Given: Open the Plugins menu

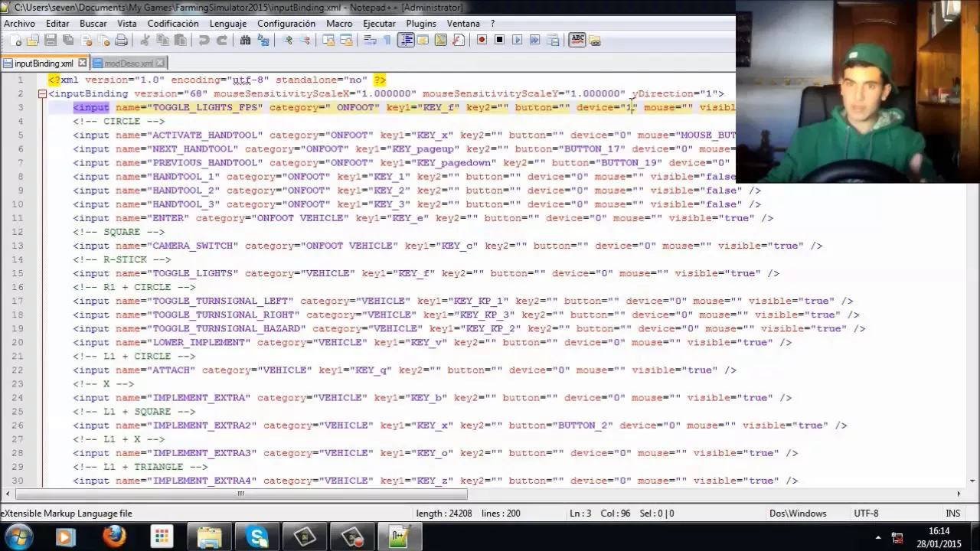Looking at the screenshot, I should 421,24.
